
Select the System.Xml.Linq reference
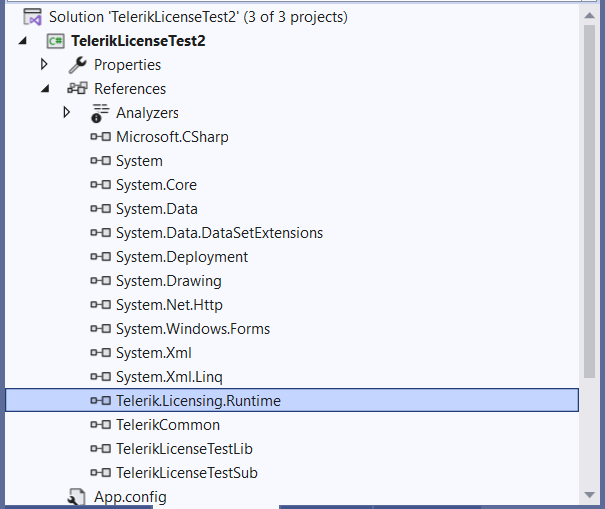tap(168, 377)
